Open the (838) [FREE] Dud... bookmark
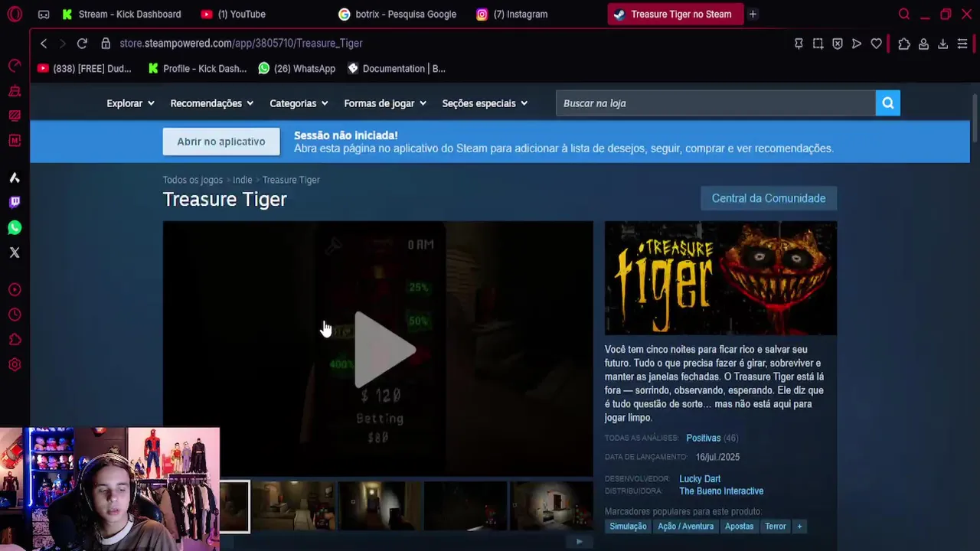980x551 pixels. click(84, 68)
